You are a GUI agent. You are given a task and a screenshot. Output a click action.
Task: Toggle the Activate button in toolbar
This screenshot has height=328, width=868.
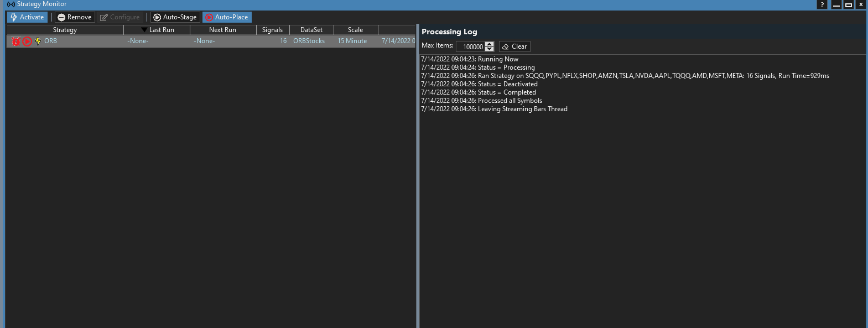coord(27,17)
